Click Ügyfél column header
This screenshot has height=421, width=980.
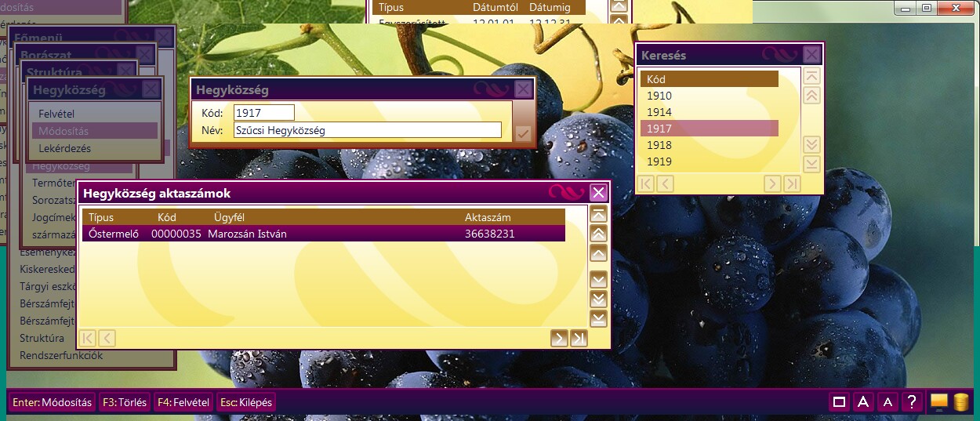point(230,217)
